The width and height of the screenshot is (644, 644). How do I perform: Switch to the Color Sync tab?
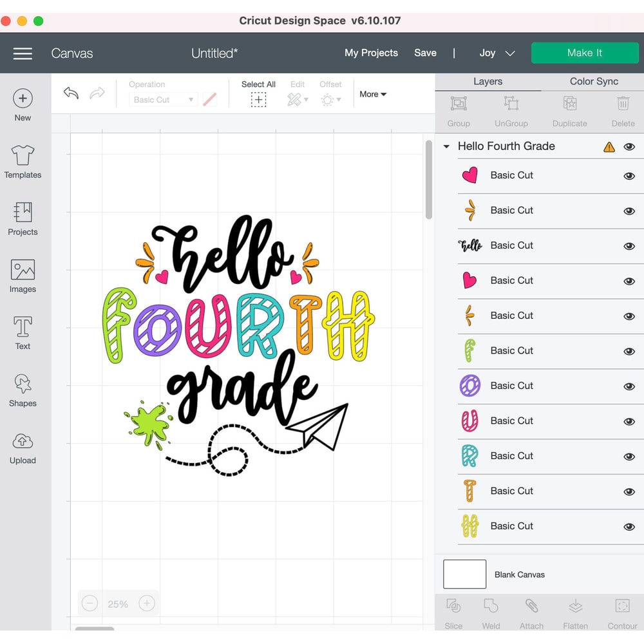point(592,81)
